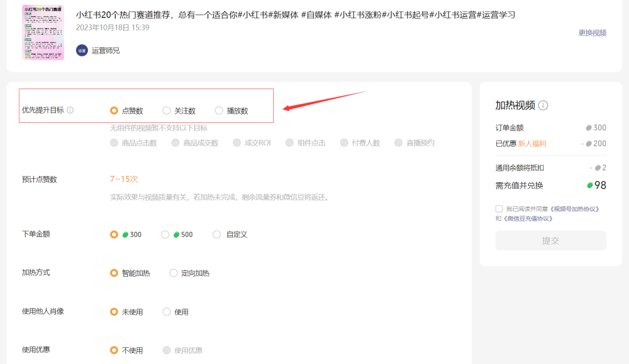Select 智能加热 heating mode
629x364 pixels.
tap(114, 273)
